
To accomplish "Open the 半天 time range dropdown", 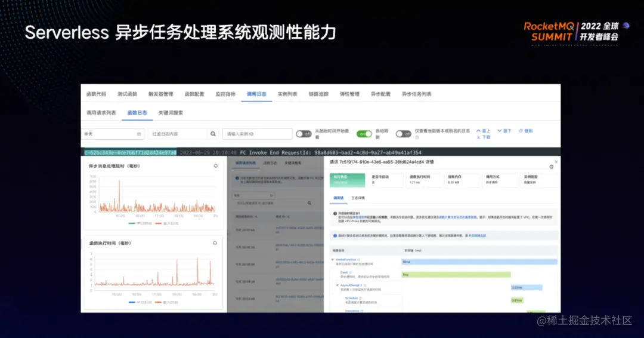I will click(113, 134).
